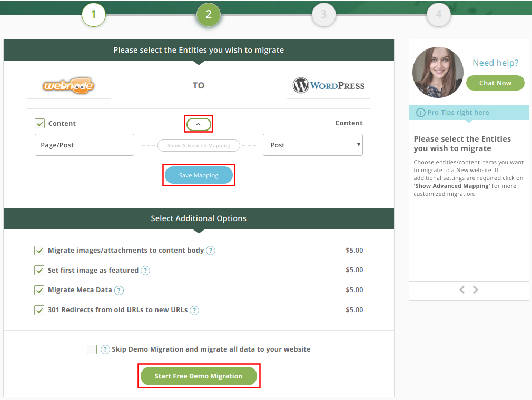Uncheck the Content entity checkbox
532x400 pixels.
point(40,123)
